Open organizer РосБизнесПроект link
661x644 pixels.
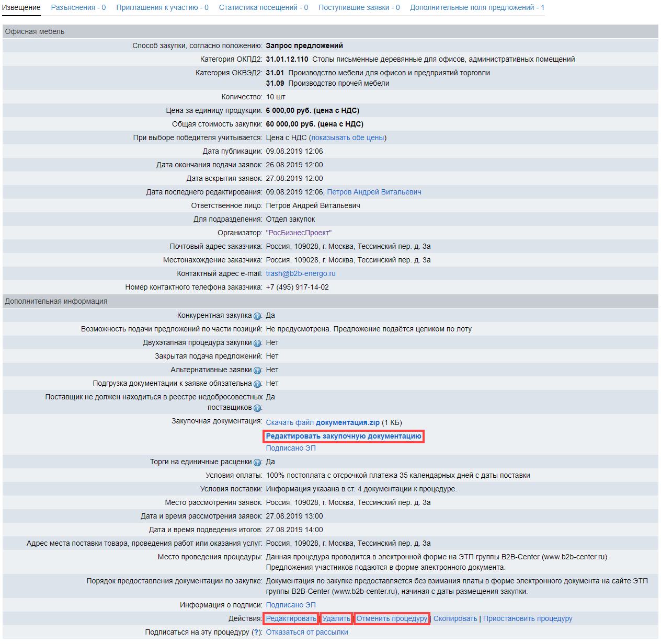299,233
